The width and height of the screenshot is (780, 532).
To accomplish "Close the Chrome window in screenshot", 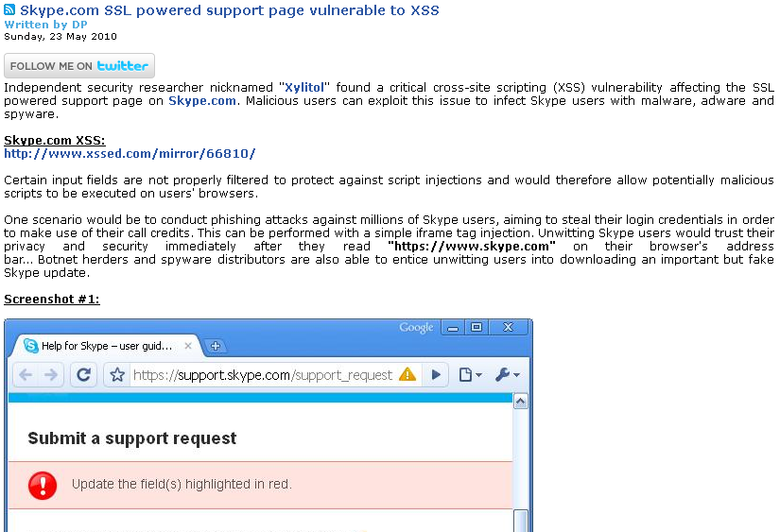I will tap(508, 327).
